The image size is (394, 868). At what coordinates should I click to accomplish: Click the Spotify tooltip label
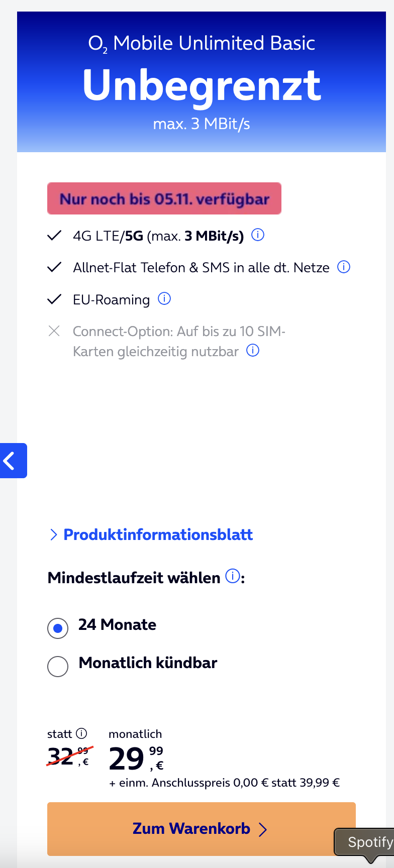coord(370,842)
